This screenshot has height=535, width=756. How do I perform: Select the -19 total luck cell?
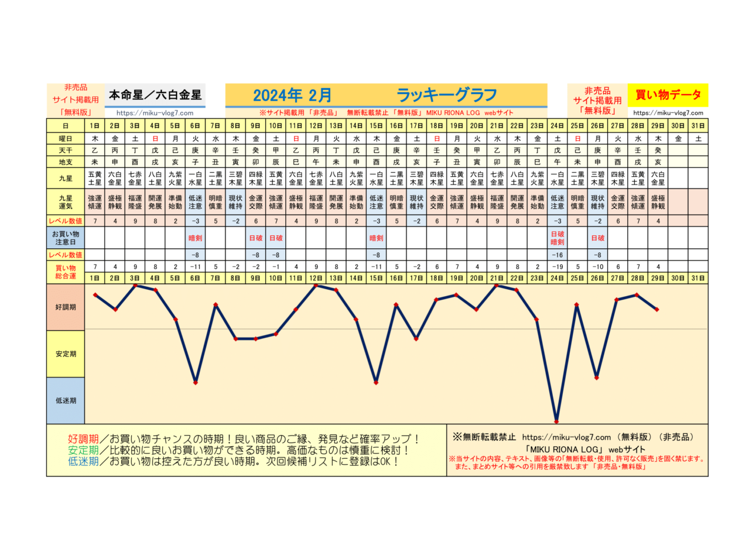557,266
